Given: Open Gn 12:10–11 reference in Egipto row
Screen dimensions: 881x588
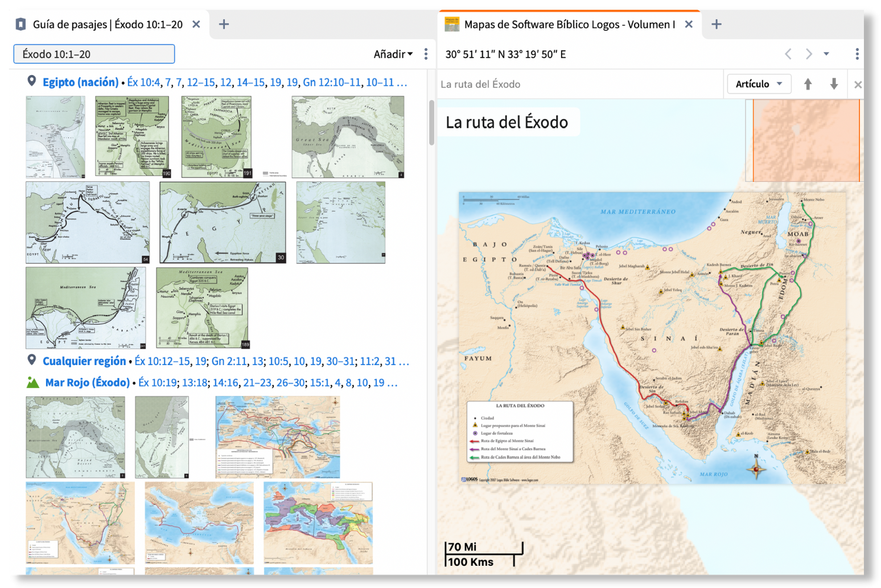Looking at the screenshot, I should tap(332, 82).
